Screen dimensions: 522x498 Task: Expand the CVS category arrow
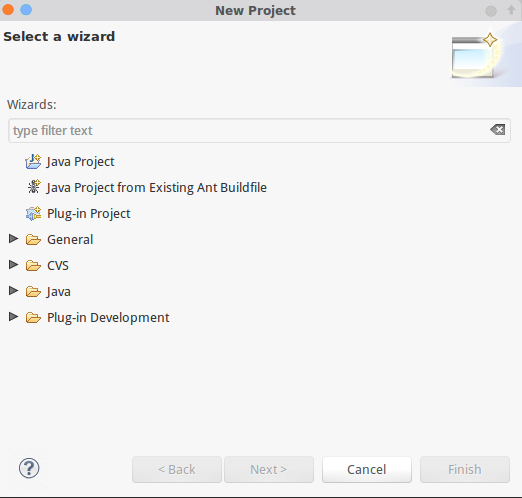pos(13,265)
